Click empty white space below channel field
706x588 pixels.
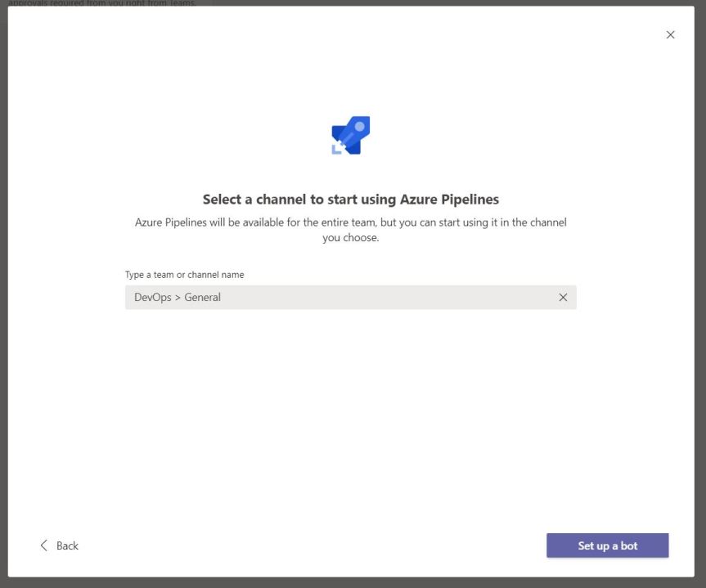[x=350, y=409]
